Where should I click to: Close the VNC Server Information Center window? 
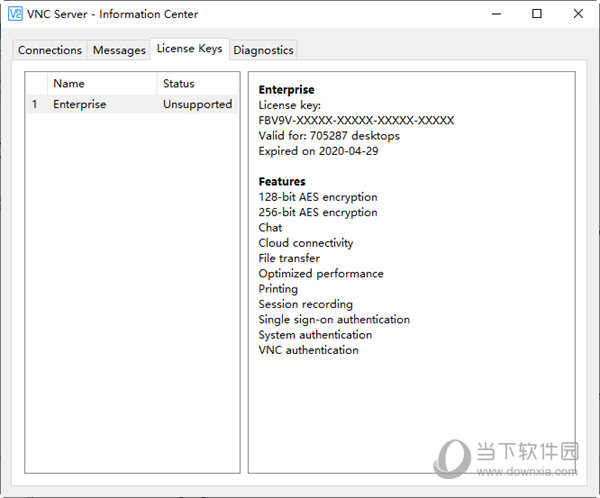tap(578, 14)
